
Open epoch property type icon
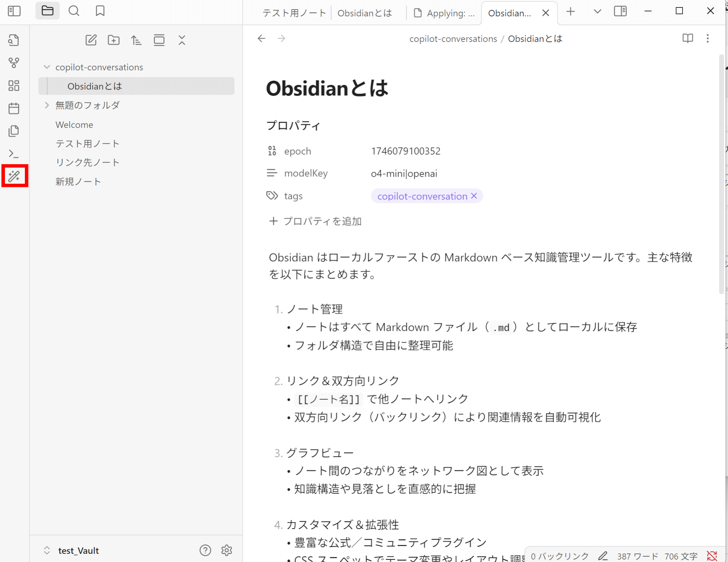[272, 151]
